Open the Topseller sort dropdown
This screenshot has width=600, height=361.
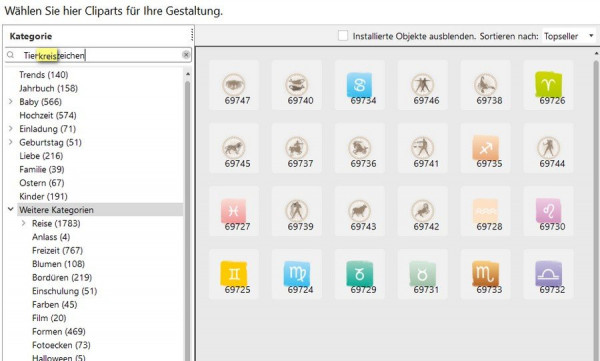tap(569, 36)
